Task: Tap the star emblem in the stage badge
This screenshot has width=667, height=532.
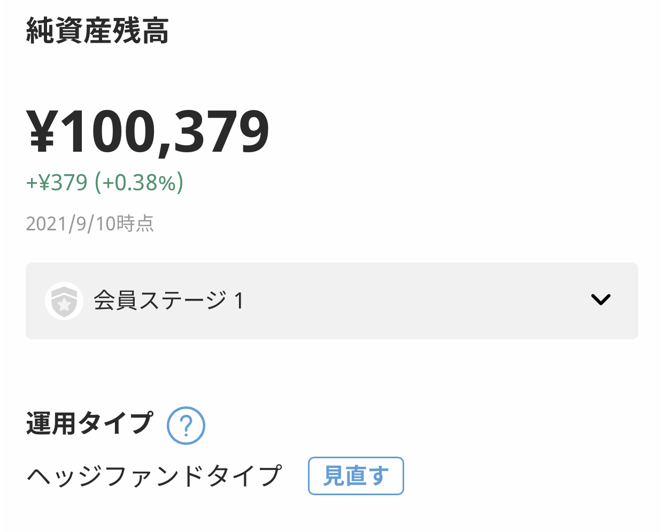Action: pos(64,303)
